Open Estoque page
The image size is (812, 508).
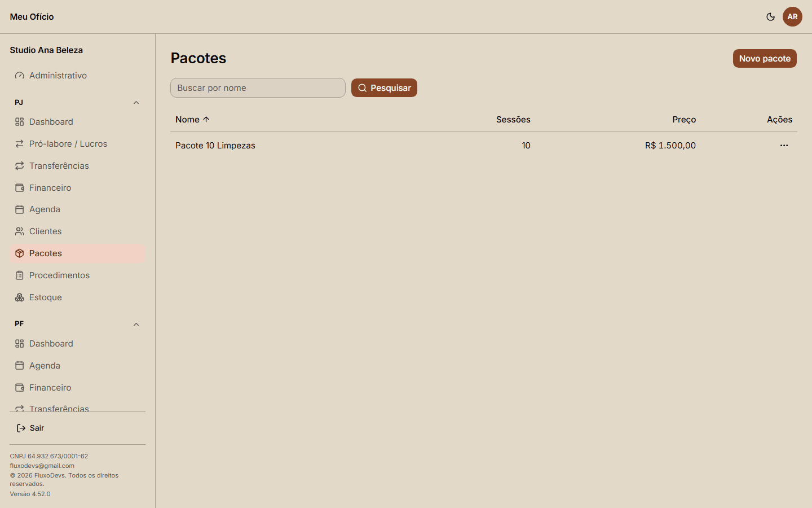pos(78,297)
